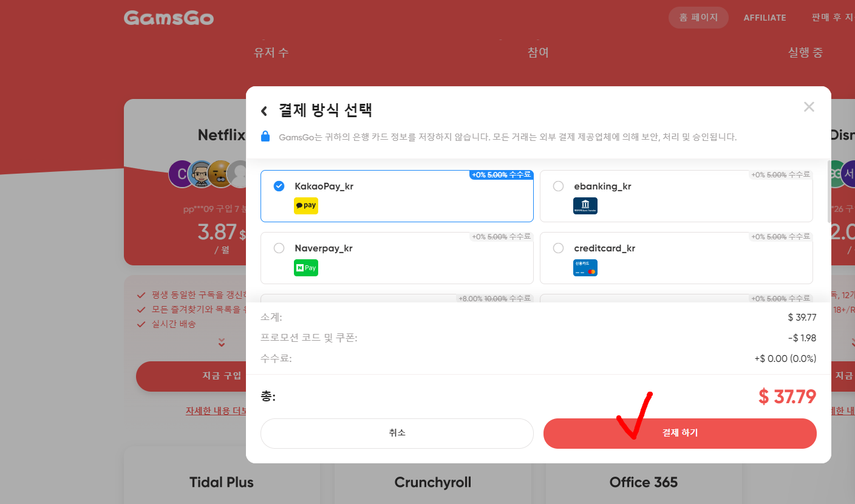Click the Naverpay_kr label text
This screenshot has height=504, width=855.
point(324,248)
